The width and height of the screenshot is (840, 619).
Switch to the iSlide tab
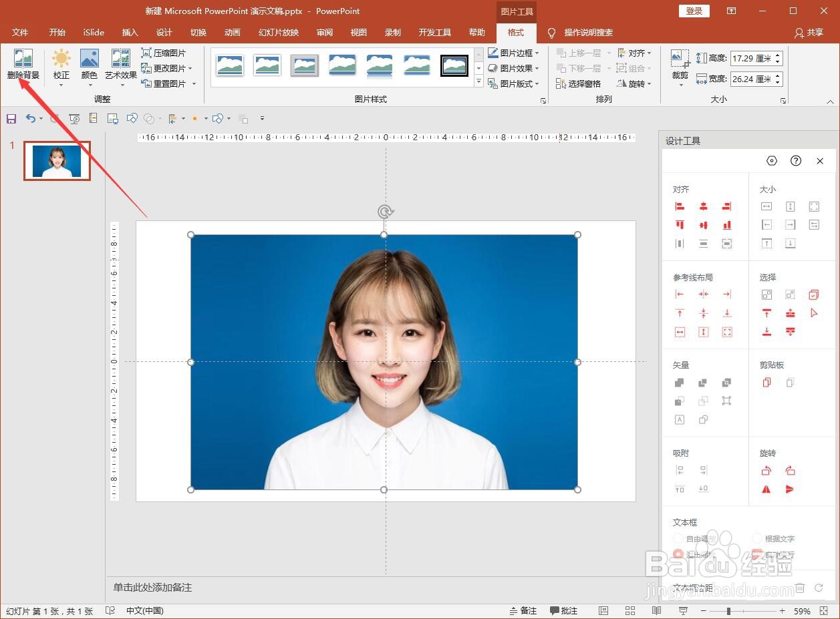[94, 33]
